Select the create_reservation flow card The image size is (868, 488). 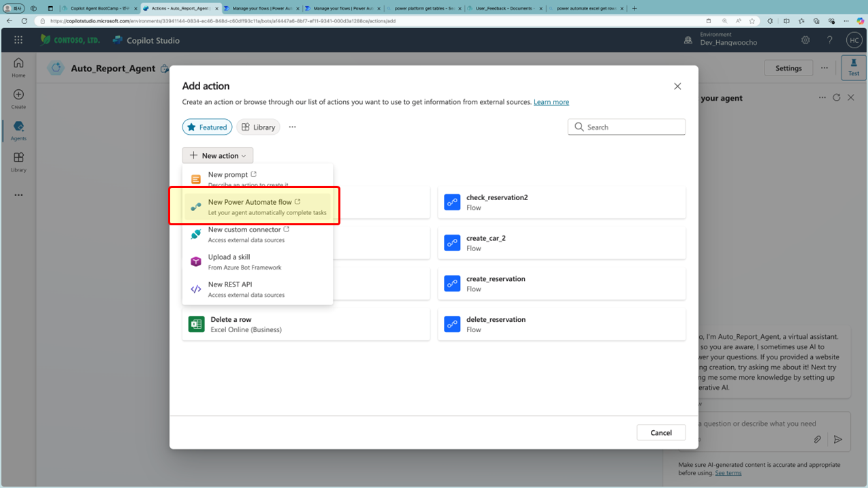click(x=562, y=283)
